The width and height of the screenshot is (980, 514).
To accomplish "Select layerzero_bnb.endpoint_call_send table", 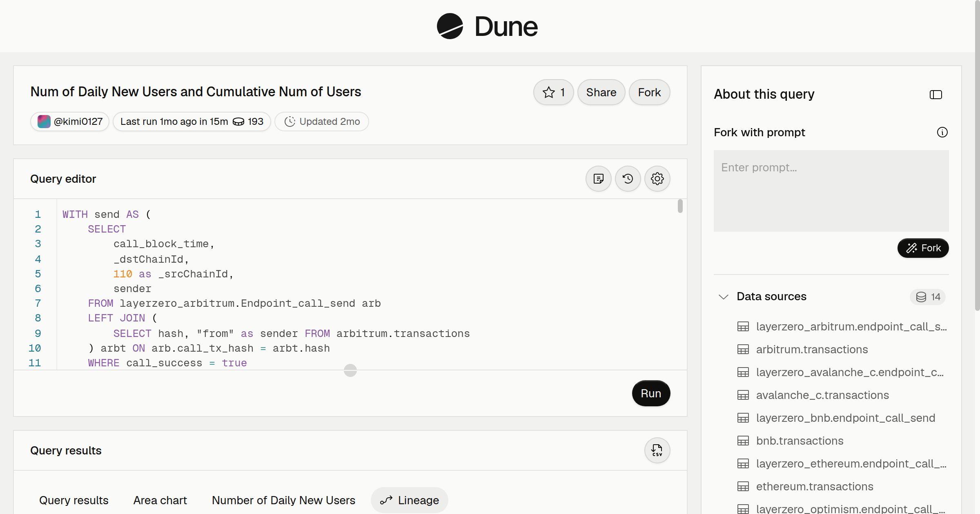I will click(x=845, y=418).
